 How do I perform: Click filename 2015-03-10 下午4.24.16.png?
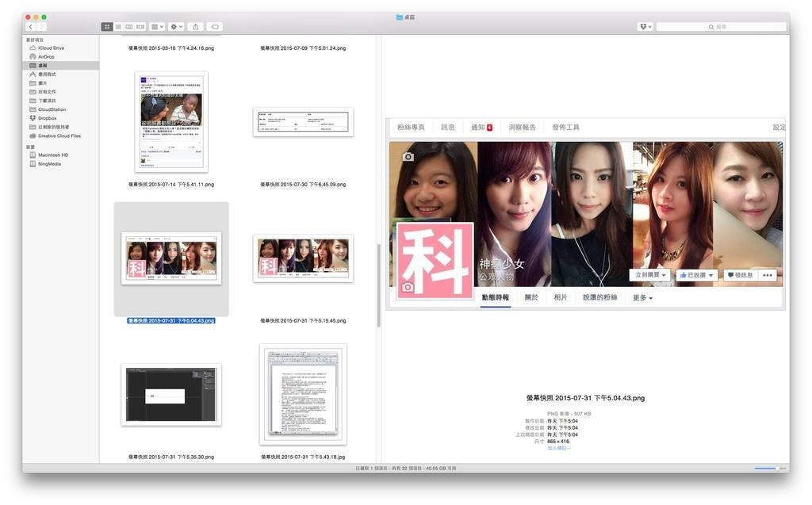click(x=171, y=48)
